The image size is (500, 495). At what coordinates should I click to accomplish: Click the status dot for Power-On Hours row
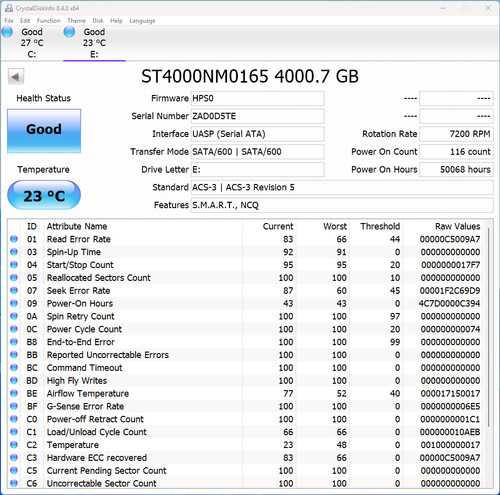[x=14, y=303]
